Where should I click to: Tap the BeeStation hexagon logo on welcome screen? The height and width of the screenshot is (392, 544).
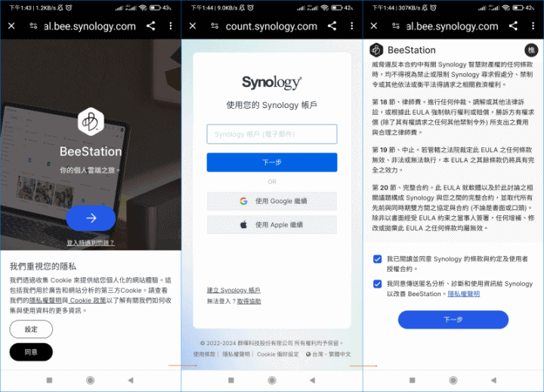pos(91,122)
